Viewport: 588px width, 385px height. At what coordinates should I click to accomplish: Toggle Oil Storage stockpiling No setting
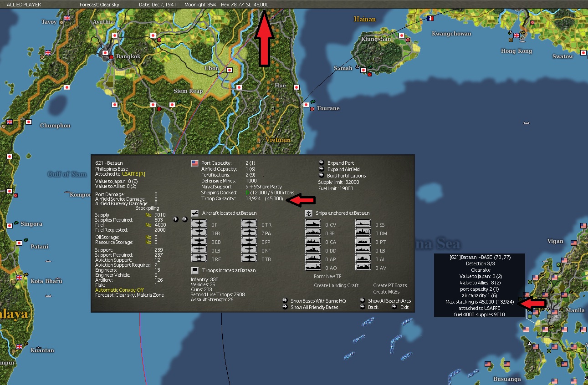[148, 237]
